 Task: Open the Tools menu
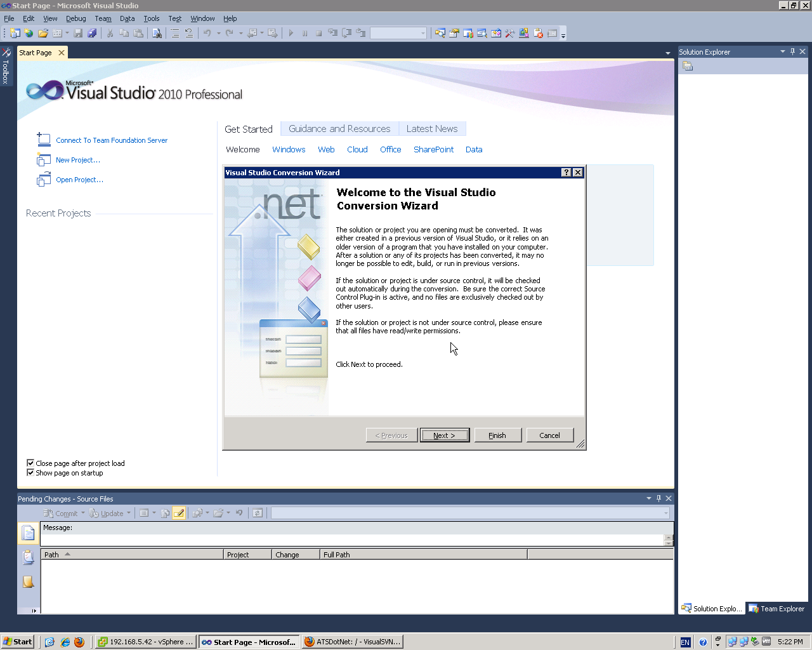(152, 18)
